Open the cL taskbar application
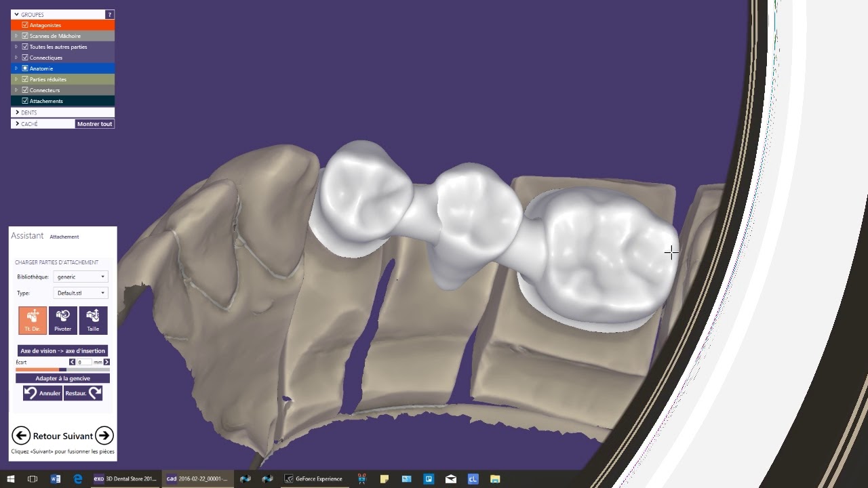The height and width of the screenshot is (488, 868). (473, 479)
